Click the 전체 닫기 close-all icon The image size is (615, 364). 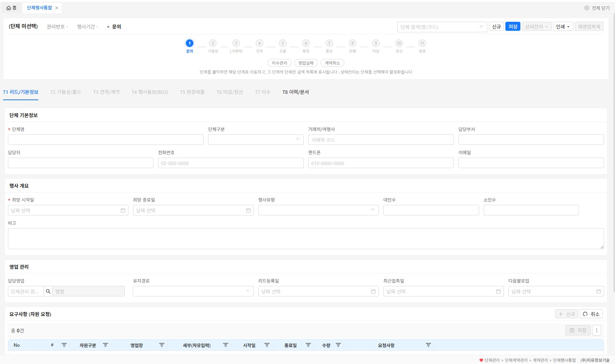[x=587, y=8]
